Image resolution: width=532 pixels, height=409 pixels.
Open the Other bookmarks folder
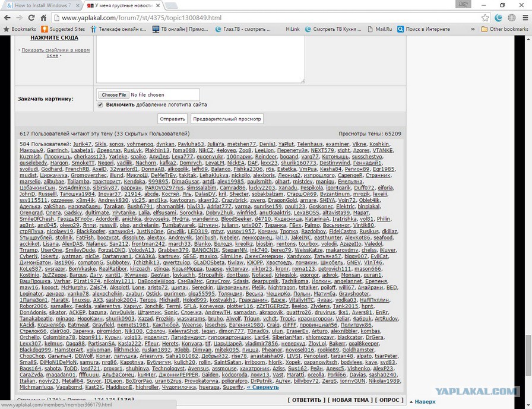point(505,29)
